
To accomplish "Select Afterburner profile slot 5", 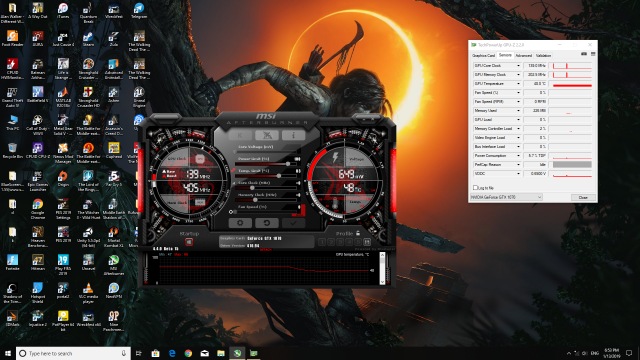I will tap(358, 242).
